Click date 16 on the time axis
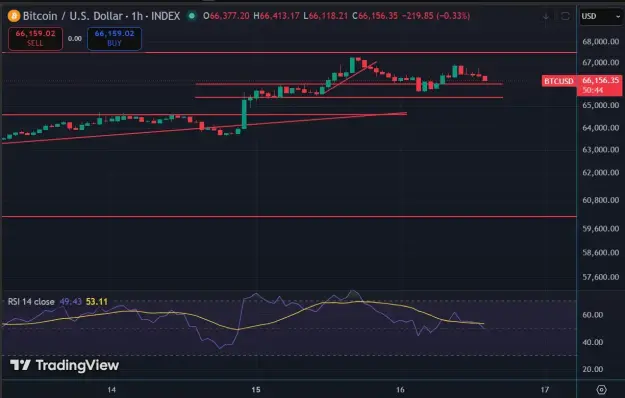This screenshot has height=398, width=625. (x=400, y=390)
